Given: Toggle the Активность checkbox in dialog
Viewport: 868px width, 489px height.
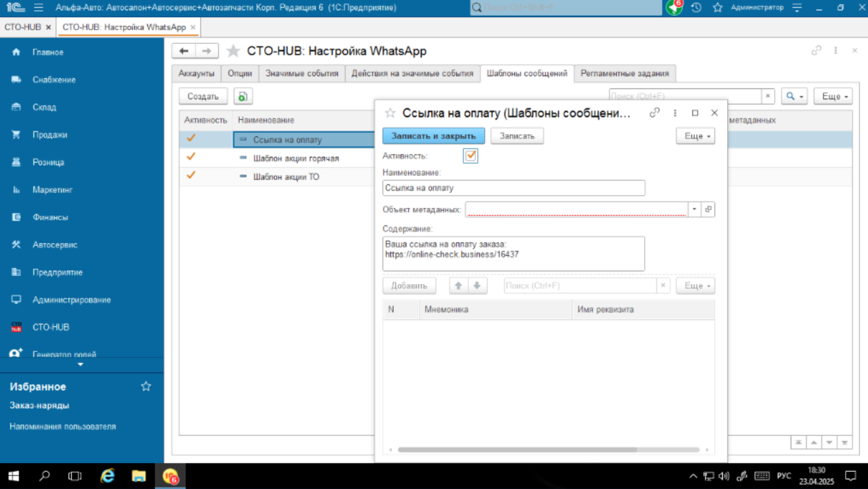Looking at the screenshot, I should tap(470, 155).
